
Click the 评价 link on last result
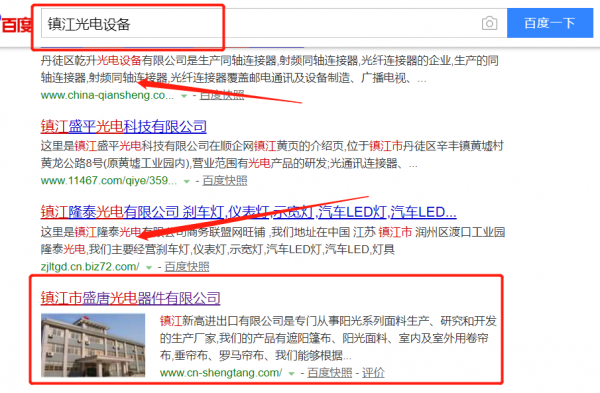pos(373,372)
